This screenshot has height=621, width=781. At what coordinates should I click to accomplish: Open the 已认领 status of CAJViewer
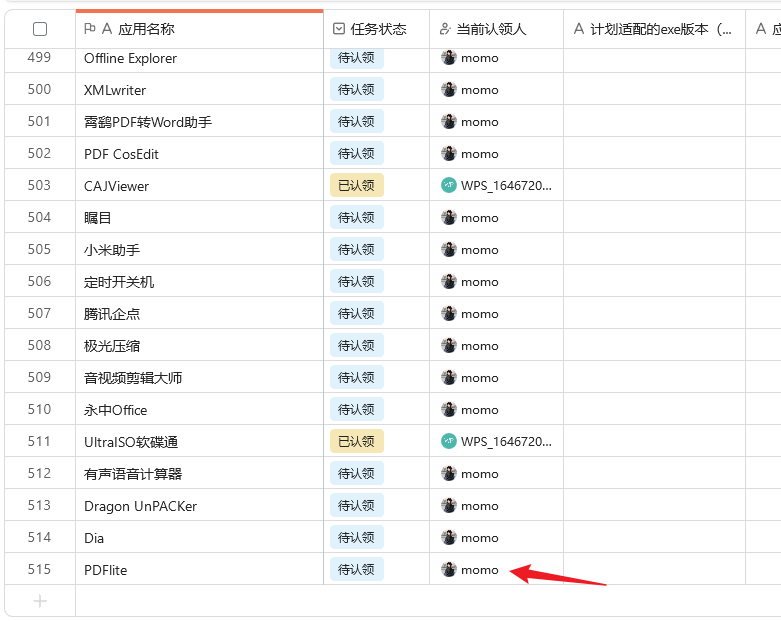pos(357,185)
